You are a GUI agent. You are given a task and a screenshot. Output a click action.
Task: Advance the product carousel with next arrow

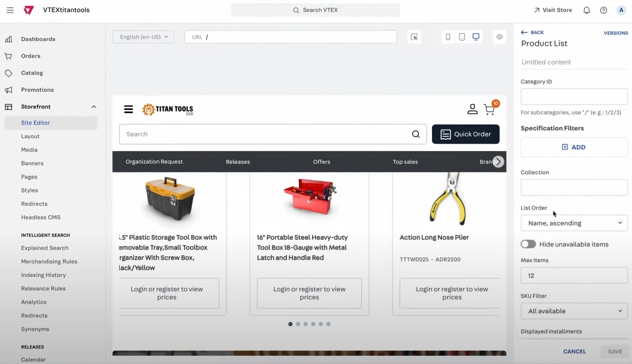pyautogui.click(x=498, y=161)
